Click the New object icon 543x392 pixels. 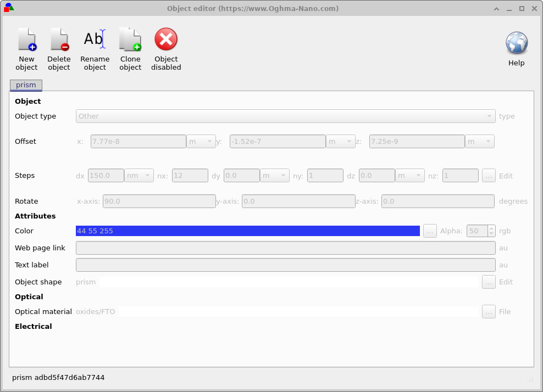pyautogui.click(x=27, y=40)
